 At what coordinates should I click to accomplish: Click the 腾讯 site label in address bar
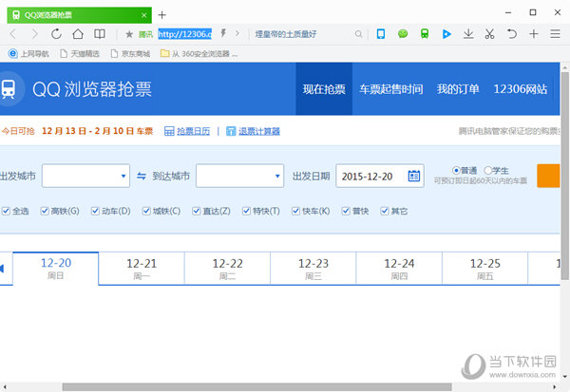pos(145,34)
